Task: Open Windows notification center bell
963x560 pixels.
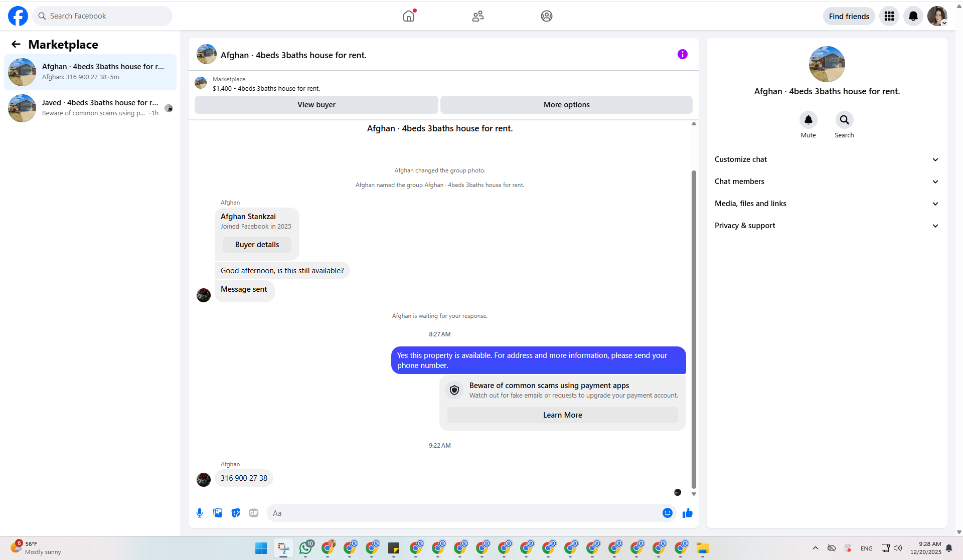Action: (949, 548)
